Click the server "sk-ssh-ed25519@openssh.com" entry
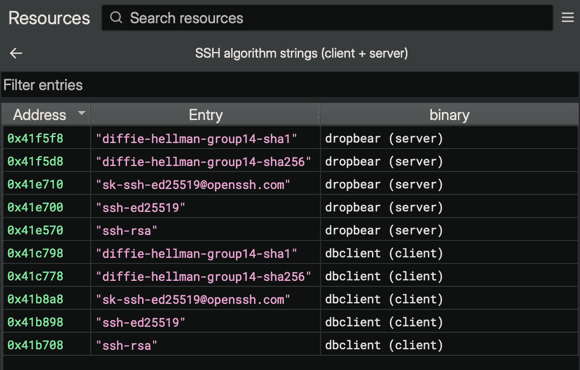 coord(193,184)
